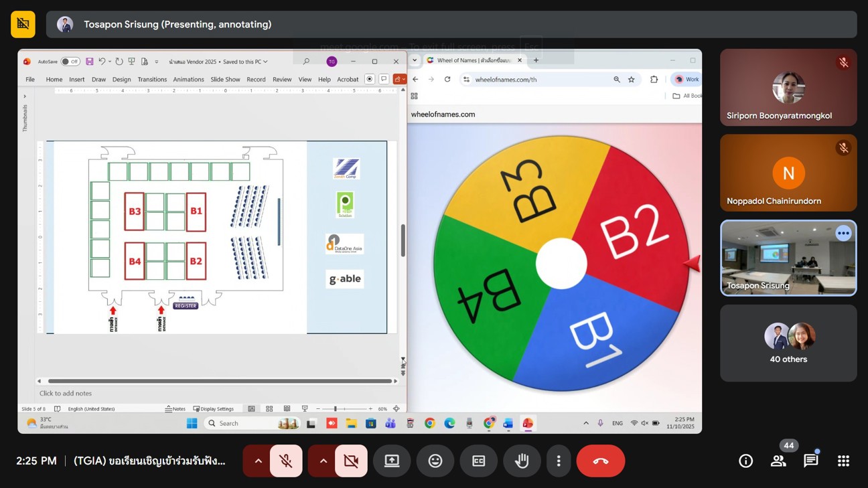Image resolution: width=868 pixels, height=488 pixels.
Task: Open meeting details info icon
Action: pyautogui.click(x=745, y=461)
